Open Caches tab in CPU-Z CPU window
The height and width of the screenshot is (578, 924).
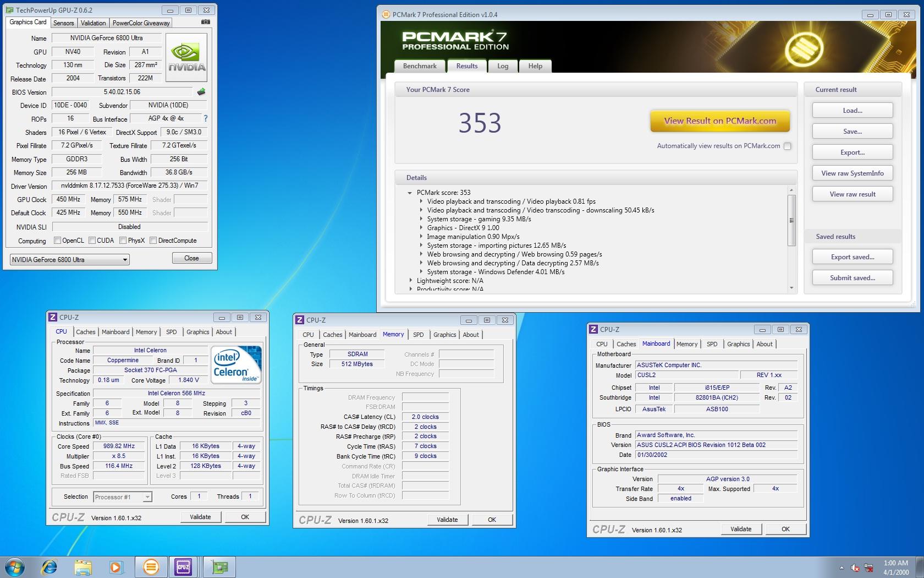pyautogui.click(x=85, y=332)
